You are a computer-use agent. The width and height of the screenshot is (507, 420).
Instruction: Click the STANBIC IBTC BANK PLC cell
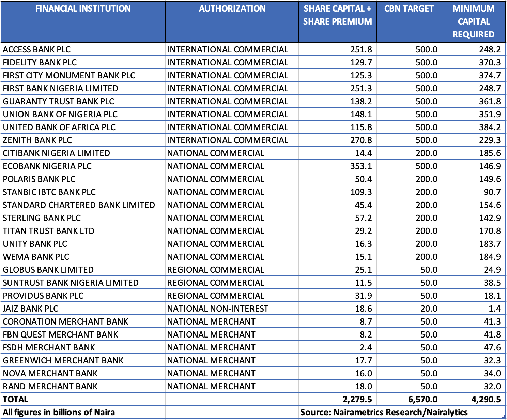click(x=49, y=192)
